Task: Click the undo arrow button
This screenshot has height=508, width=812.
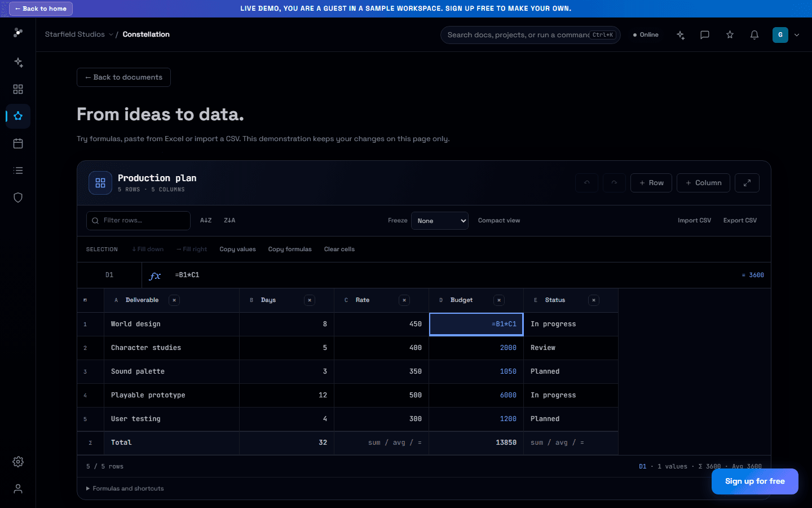Action: coord(587,183)
